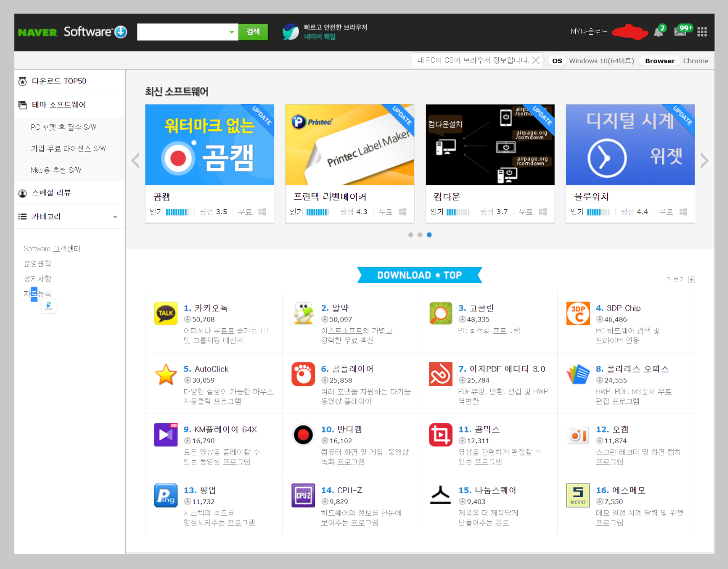Image resolution: width=728 pixels, height=569 pixels.
Task: Open the 블루워치 digital clock banner thumbnail
Action: [x=630, y=145]
